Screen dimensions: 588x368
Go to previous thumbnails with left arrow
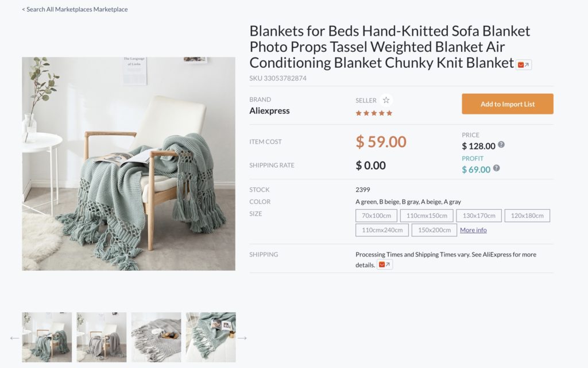pos(14,338)
